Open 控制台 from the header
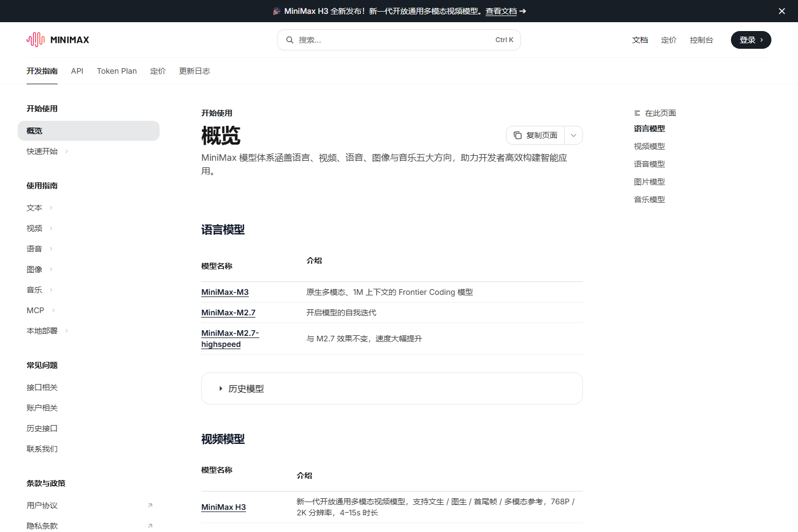The height and width of the screenshot is (532, 798). [x=702, y=40]
